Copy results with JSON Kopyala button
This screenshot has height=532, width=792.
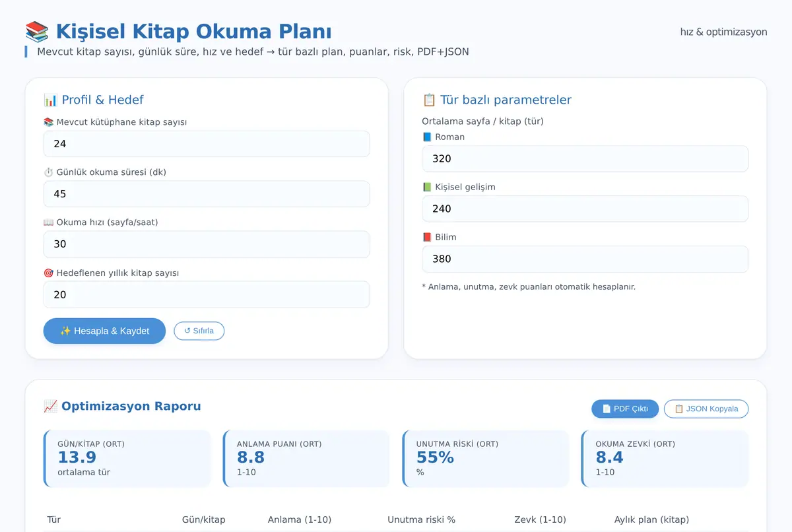(706, 409)
